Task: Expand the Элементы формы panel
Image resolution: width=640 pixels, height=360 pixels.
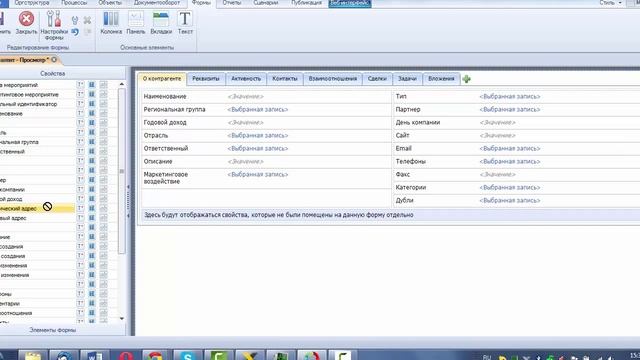Action: click(53, 330)
